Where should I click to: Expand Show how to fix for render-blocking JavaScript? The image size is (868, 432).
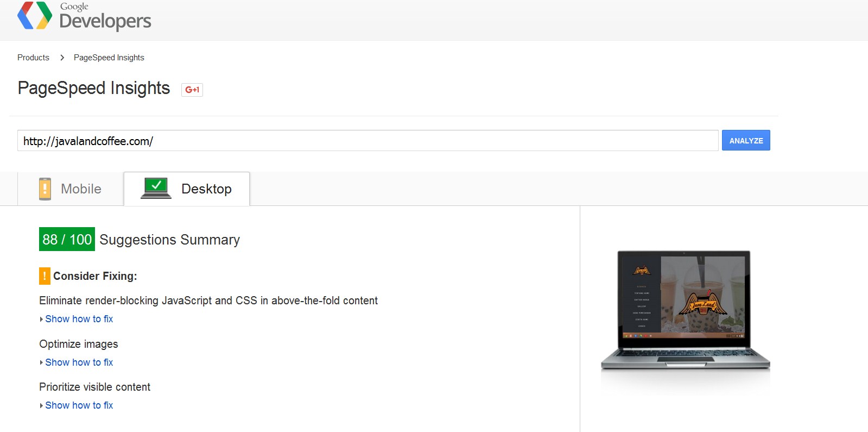click(79, 319)
